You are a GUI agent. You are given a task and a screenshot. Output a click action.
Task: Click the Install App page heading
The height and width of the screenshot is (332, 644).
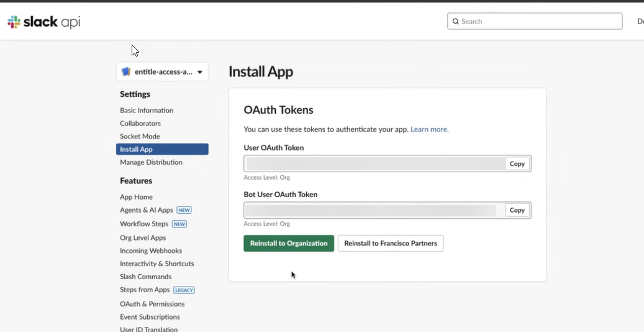261,71
